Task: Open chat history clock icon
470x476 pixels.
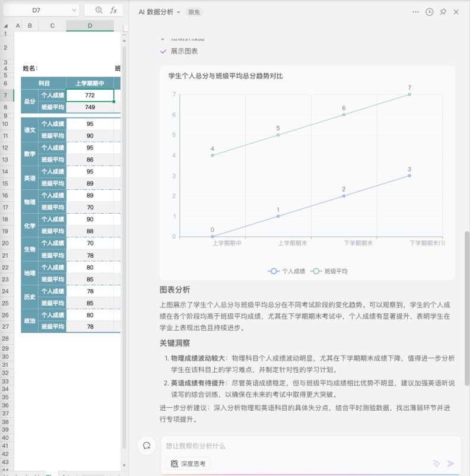Action: coord(430,12)
